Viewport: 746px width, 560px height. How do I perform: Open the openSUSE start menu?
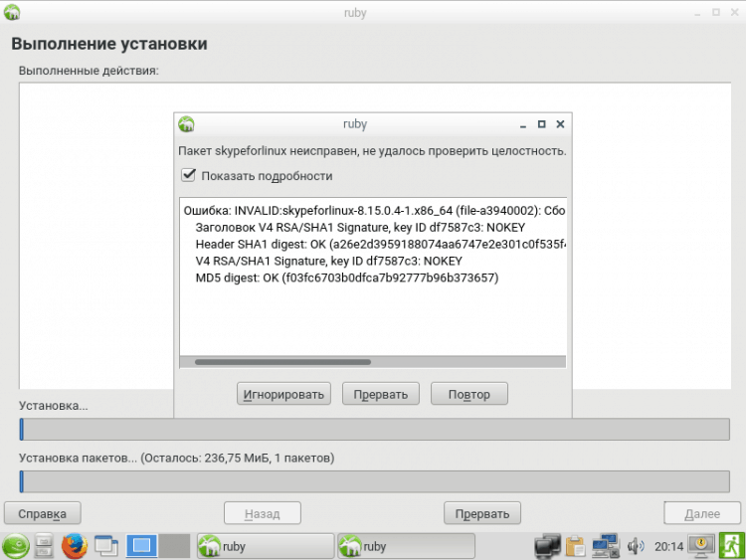point(15,546)
